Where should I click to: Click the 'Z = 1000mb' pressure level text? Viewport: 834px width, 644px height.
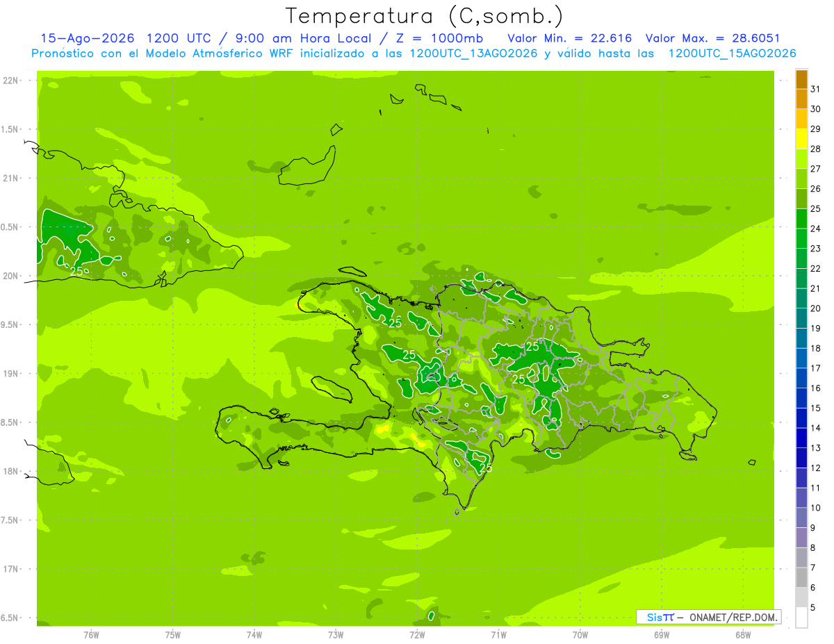[441, 38]
